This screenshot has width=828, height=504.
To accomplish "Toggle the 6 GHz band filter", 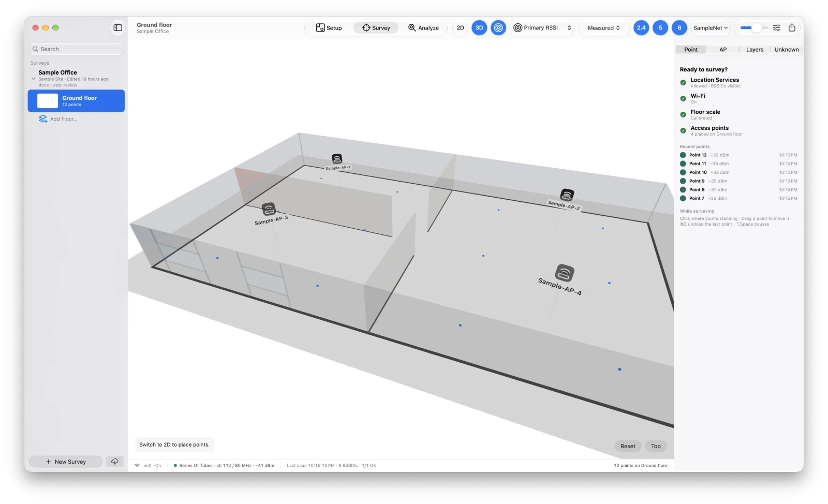I will pyautogui.click(x=679, y=28).
